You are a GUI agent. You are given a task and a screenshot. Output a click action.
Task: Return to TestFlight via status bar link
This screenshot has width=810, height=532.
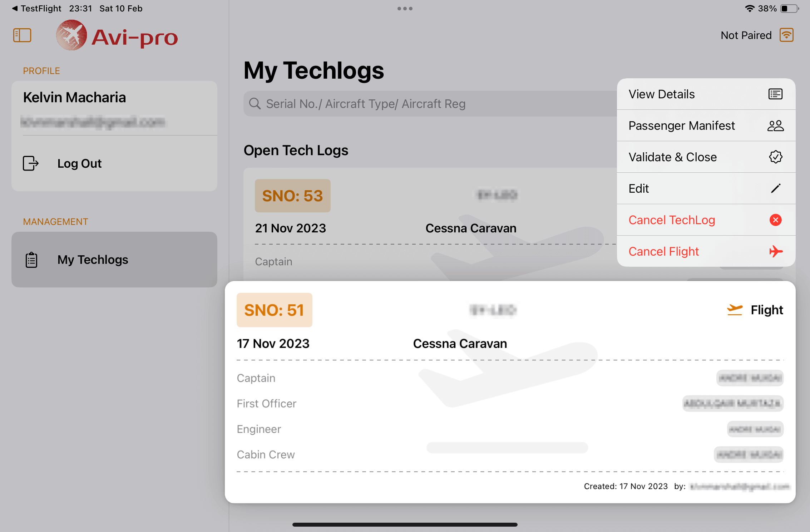(36, 8)
